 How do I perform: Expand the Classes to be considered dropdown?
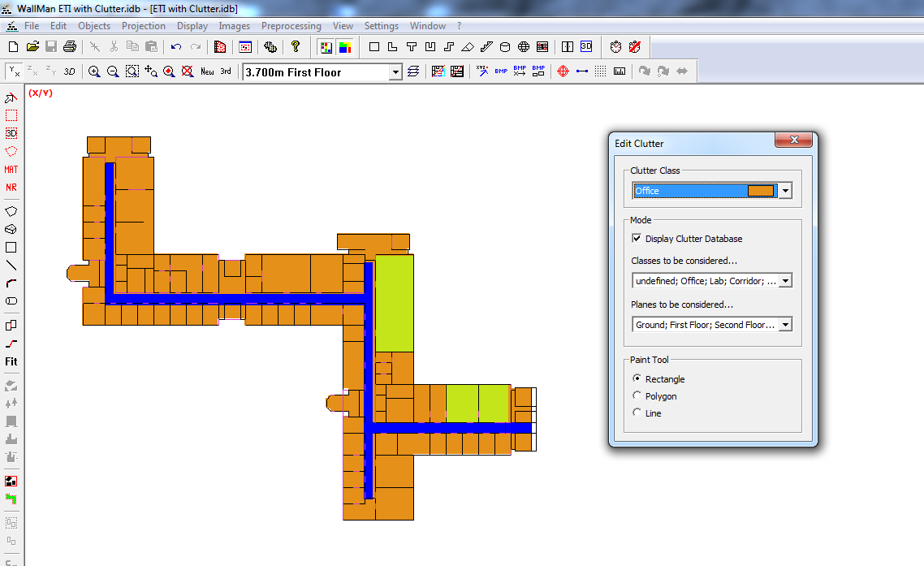coord(784,281)
